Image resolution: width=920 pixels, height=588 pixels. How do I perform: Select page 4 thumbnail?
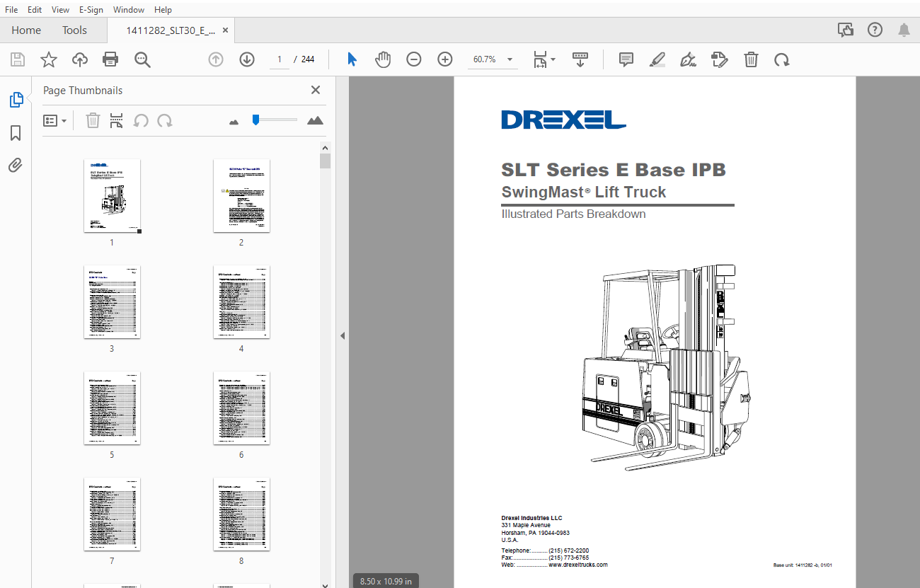(x=241, y=302)
